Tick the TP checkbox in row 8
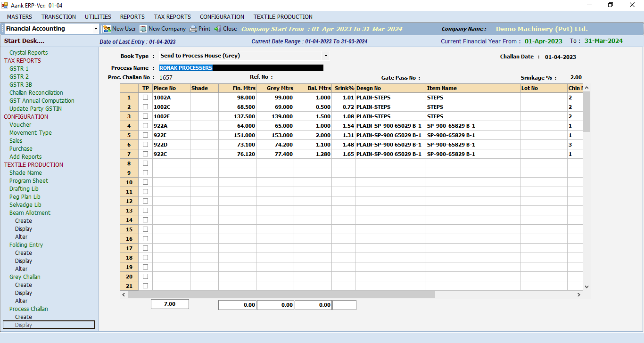The width and height of the screenshot is (644, 343). pyautogui.click(x=145, y=163)
